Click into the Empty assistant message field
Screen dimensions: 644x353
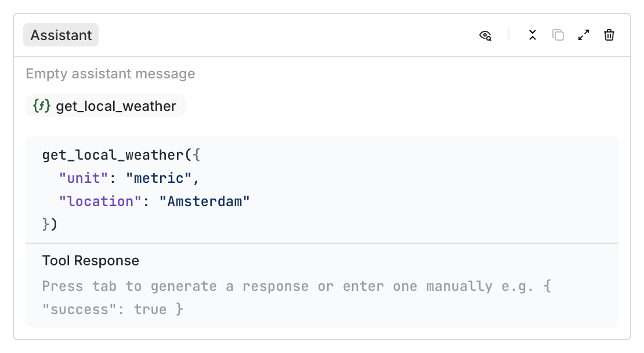tap(110, 74)
